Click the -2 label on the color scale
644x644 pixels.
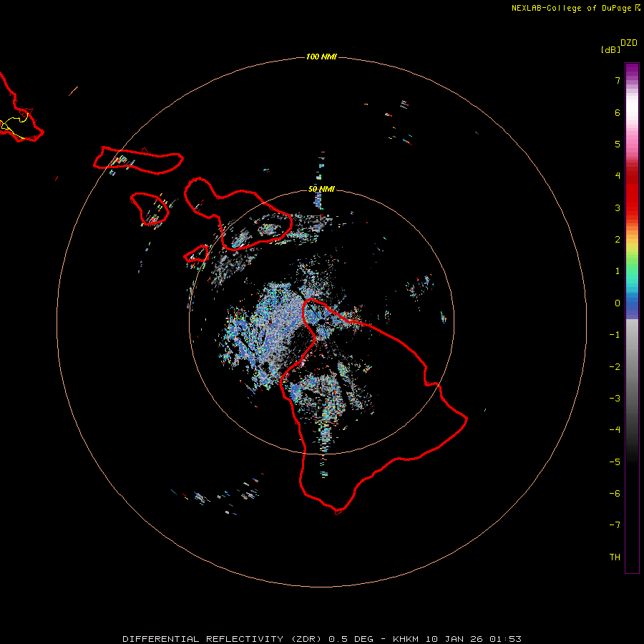[615, 367]
